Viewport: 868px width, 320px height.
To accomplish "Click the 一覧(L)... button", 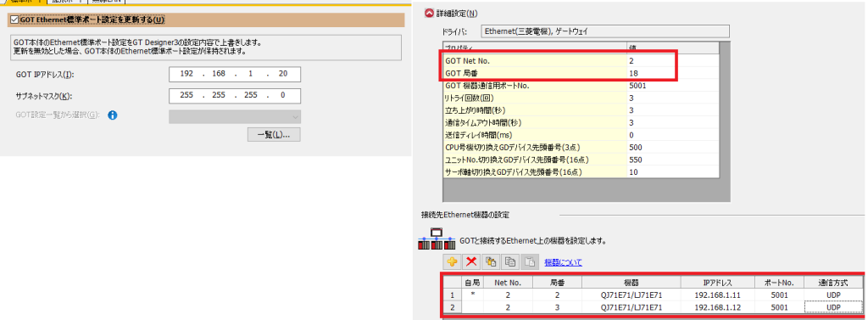I will click(x=274, y=135).
